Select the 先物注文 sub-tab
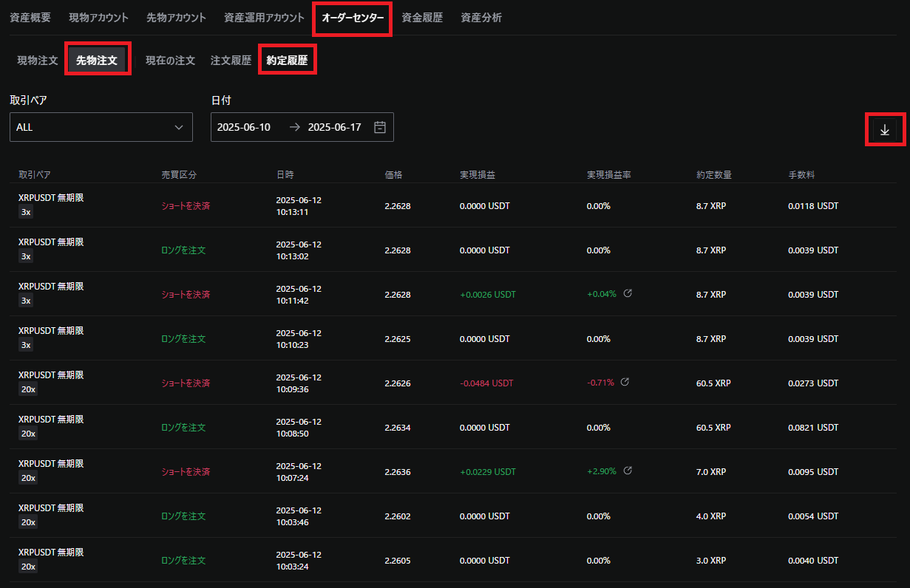The width and height of the screenshot is (910, 588). [x=97, y=61]
